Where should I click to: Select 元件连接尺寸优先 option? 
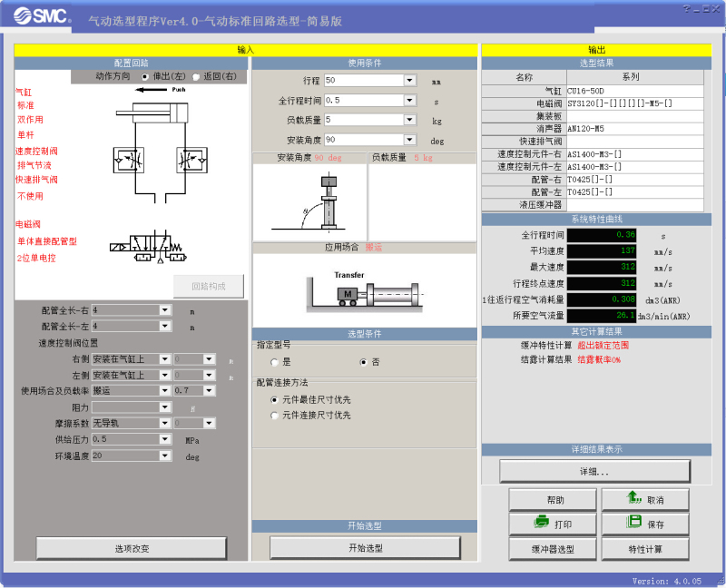(x=275, y=416)
